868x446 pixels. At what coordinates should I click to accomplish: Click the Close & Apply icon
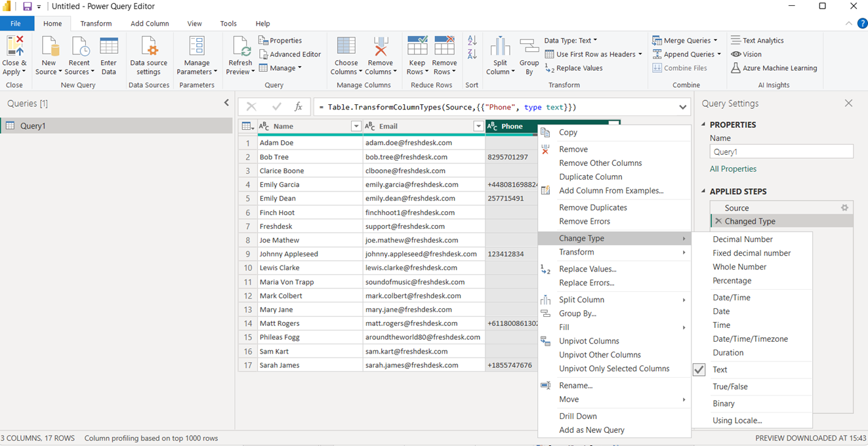[x=14, y=47]
